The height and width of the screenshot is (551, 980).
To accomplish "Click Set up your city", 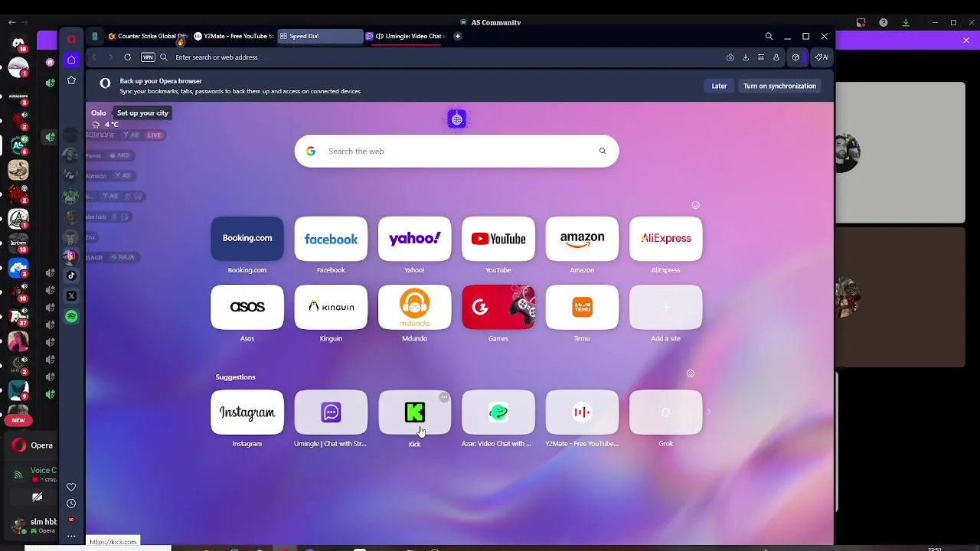I will point(142,113).
